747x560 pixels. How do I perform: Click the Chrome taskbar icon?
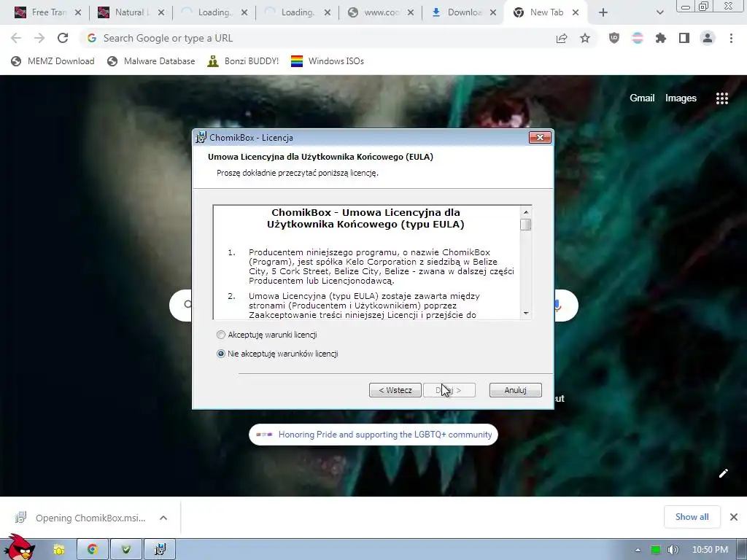coord(93,550)
